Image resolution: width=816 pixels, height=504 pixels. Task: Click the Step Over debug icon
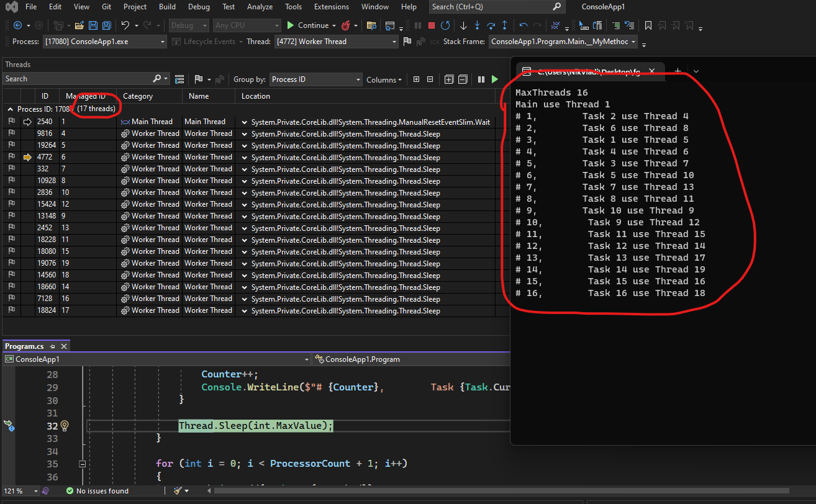tap(491, 25)
